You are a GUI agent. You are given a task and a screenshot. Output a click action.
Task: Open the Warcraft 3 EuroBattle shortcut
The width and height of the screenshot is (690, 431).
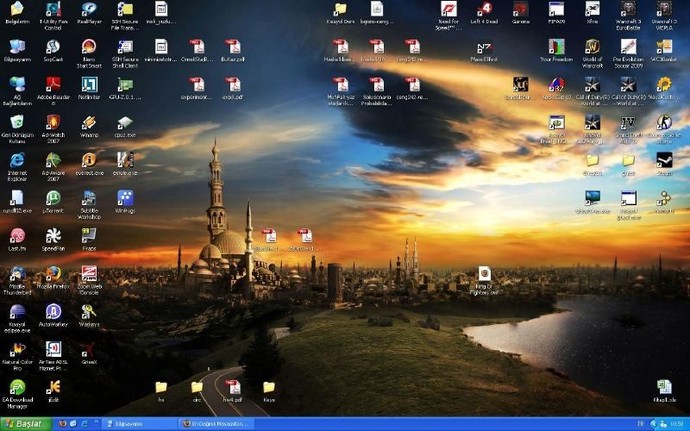click(628, 9)
